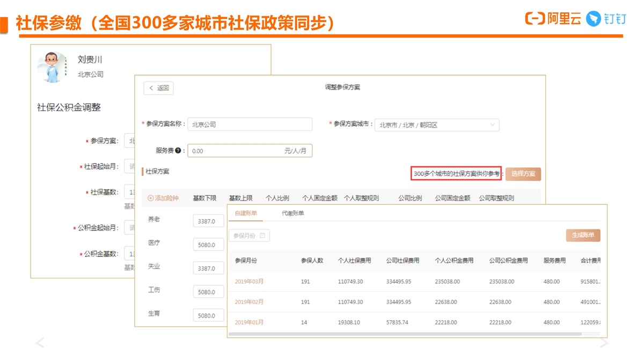
Task: Expand the 参保方案城市 dropdown
Action: tap(492, 125)
